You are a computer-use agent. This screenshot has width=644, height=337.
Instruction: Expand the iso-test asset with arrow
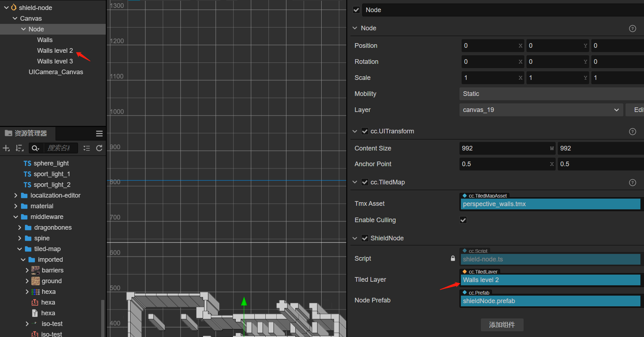(x=27, y=324)
